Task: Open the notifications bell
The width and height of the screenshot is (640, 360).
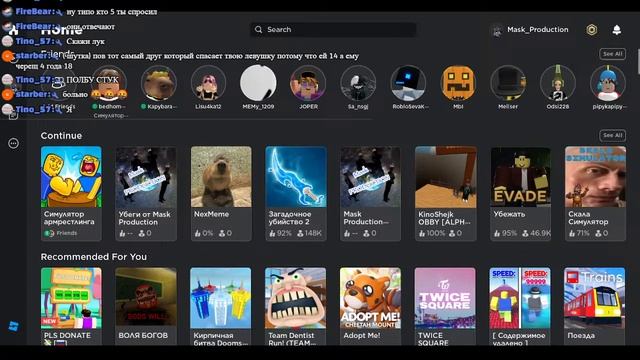Action: tap(617, 29)
